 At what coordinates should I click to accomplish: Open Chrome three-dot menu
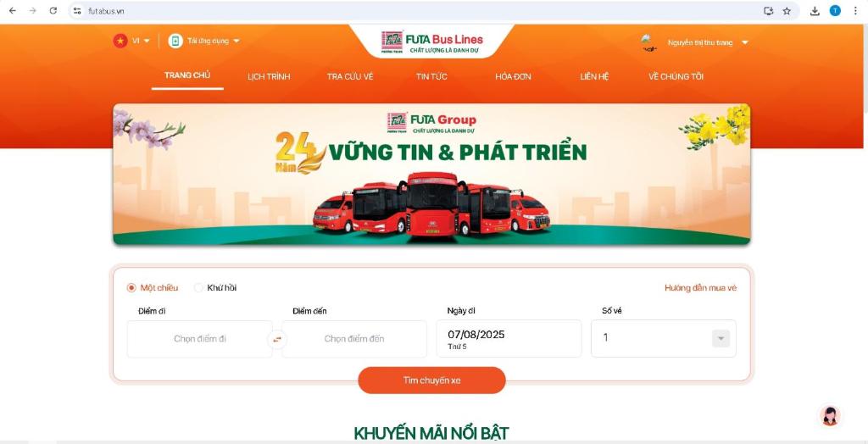tap(855, 10)
